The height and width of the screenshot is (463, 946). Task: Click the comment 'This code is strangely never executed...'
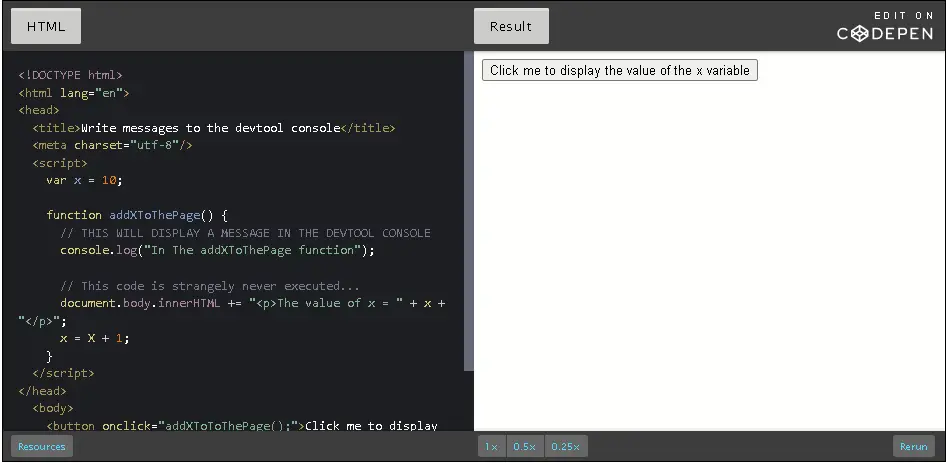point(210,286)
